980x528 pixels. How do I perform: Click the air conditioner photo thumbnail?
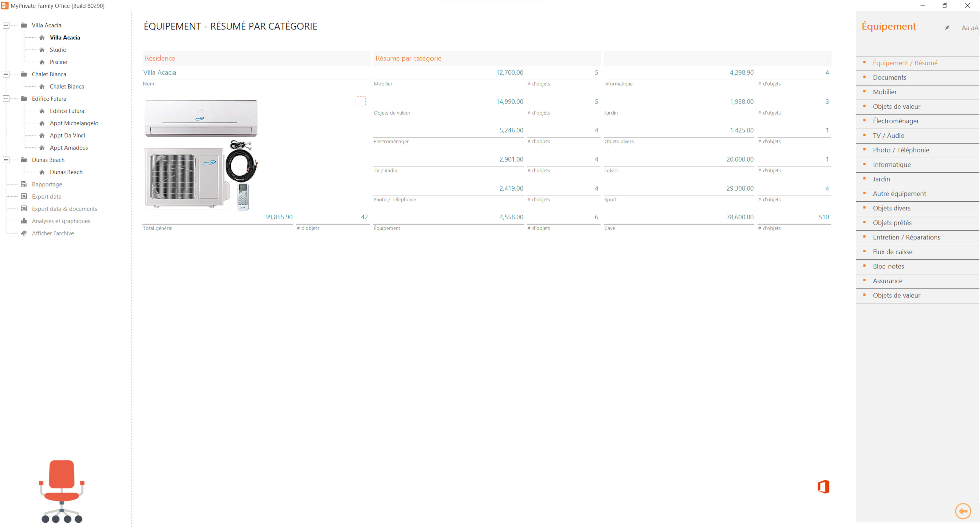pos(201,154)
